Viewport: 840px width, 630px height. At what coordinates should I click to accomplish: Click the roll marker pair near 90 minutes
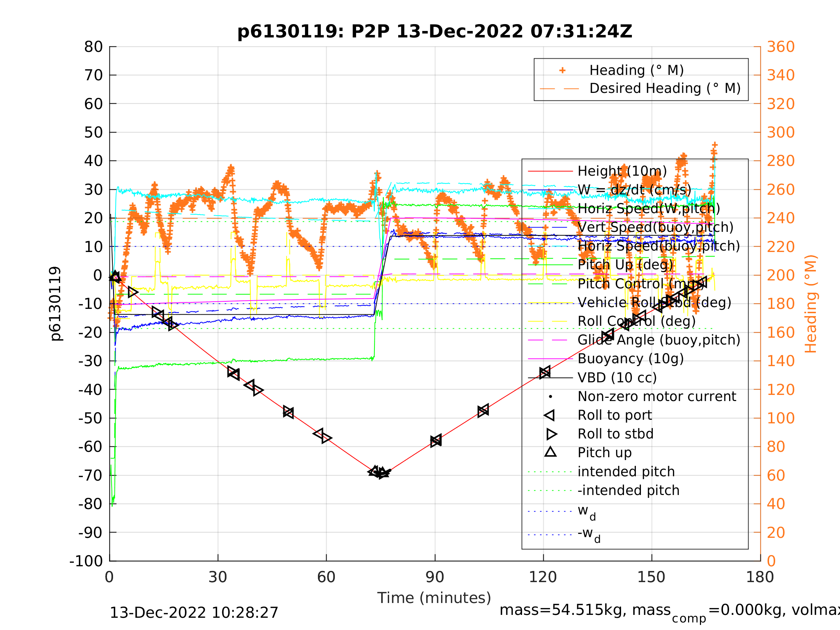pos(436,441)
